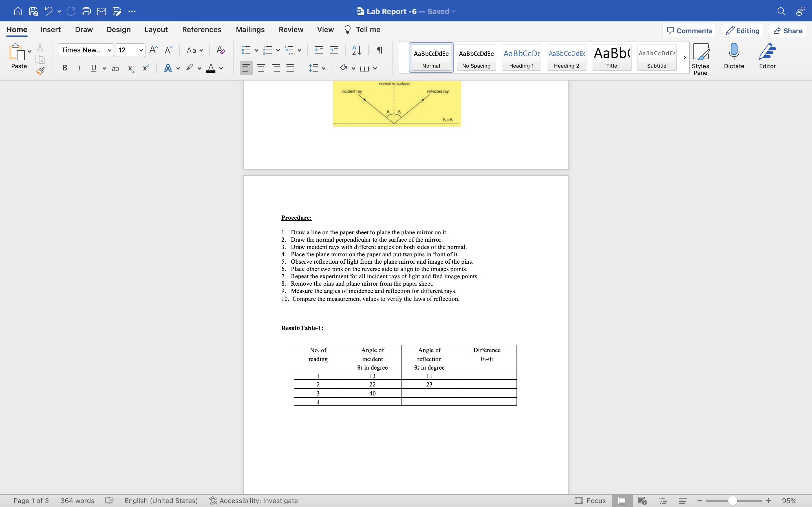Click the Format Painter brush icon
812x507 pixels.
[40, 71]
